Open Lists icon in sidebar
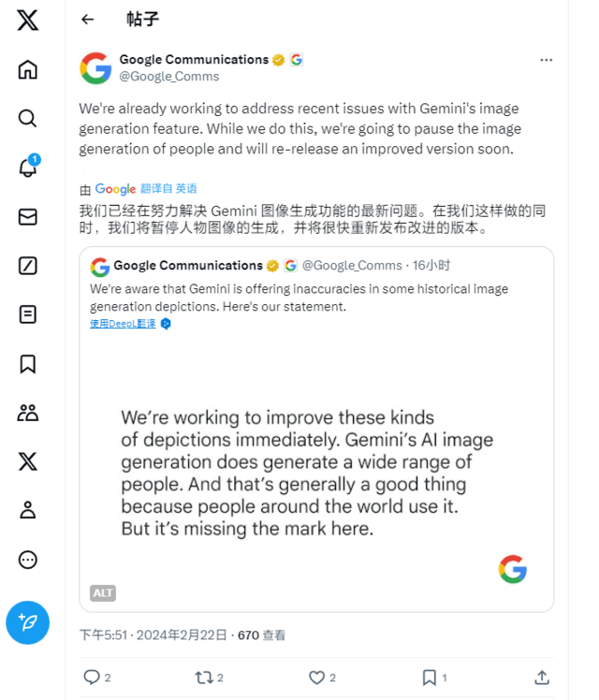The width and height of the screenshot is (599, 700). point(28,314)
